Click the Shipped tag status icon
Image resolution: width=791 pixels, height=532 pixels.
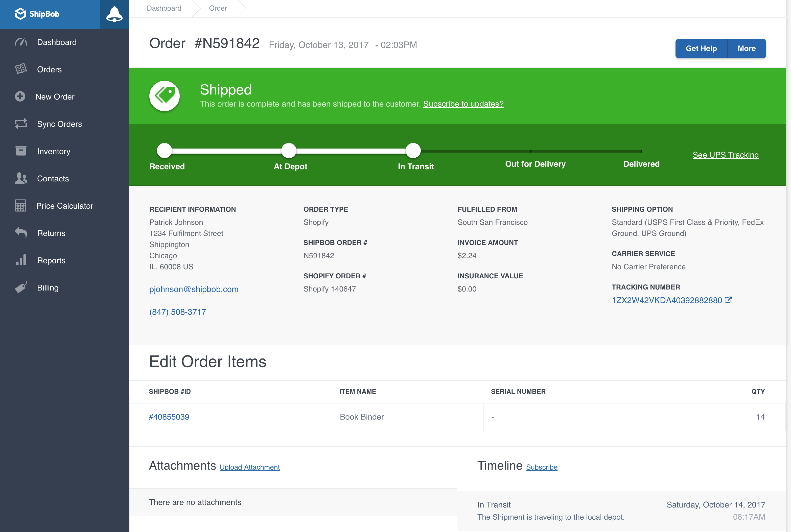point(165,96)
